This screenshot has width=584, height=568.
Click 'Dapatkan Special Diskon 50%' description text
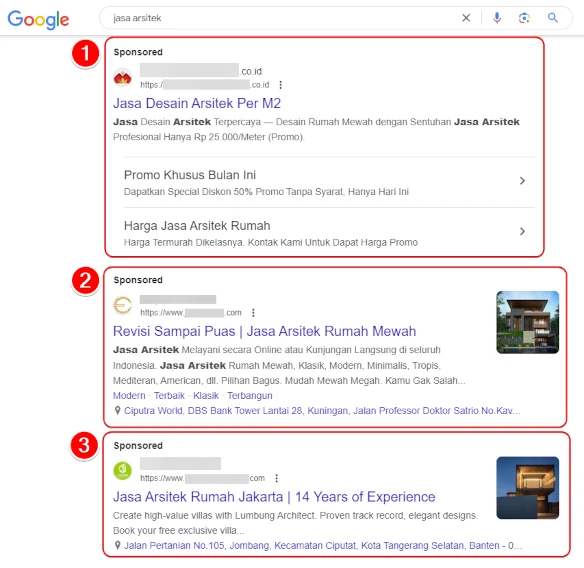click(266, 192)
